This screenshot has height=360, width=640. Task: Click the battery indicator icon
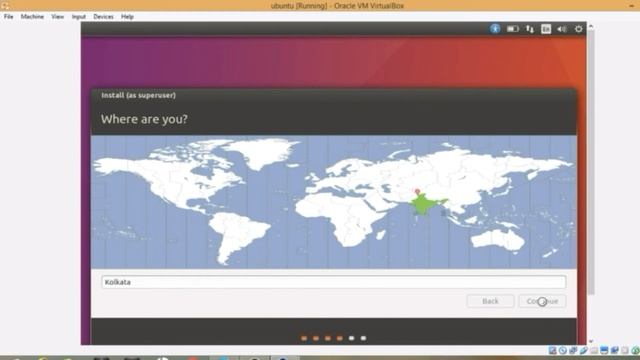click(x=513, y=29)
